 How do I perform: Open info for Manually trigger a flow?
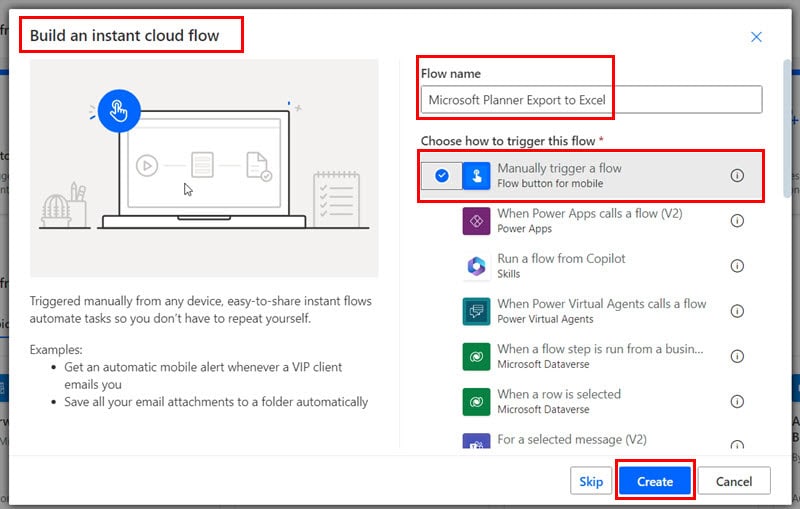click(737, 175)
